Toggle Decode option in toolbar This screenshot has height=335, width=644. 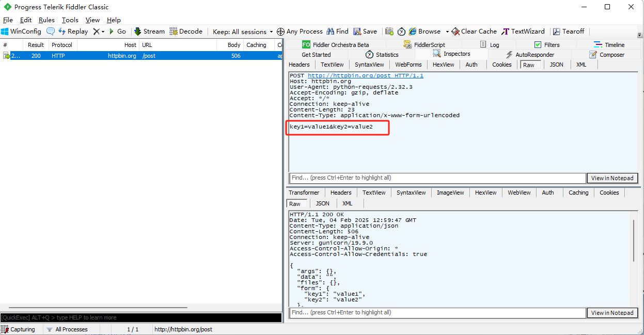click(x=186, y=31)
